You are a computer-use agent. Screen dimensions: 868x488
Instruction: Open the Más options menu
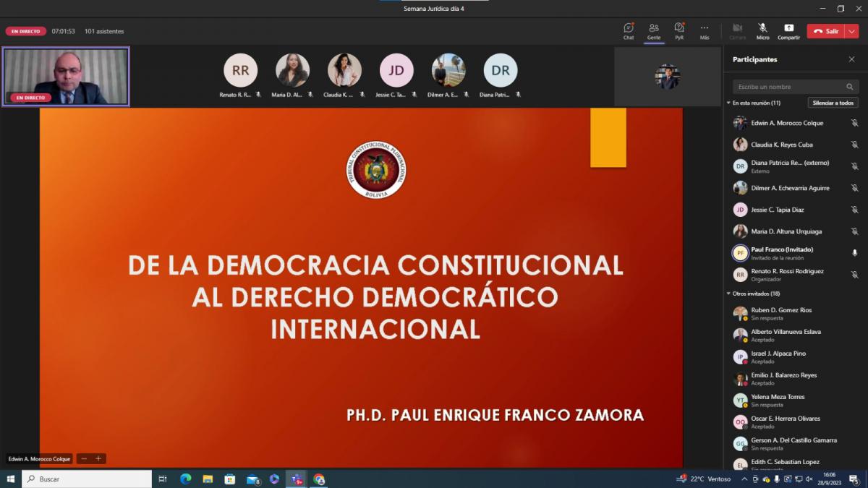[705, 30]
